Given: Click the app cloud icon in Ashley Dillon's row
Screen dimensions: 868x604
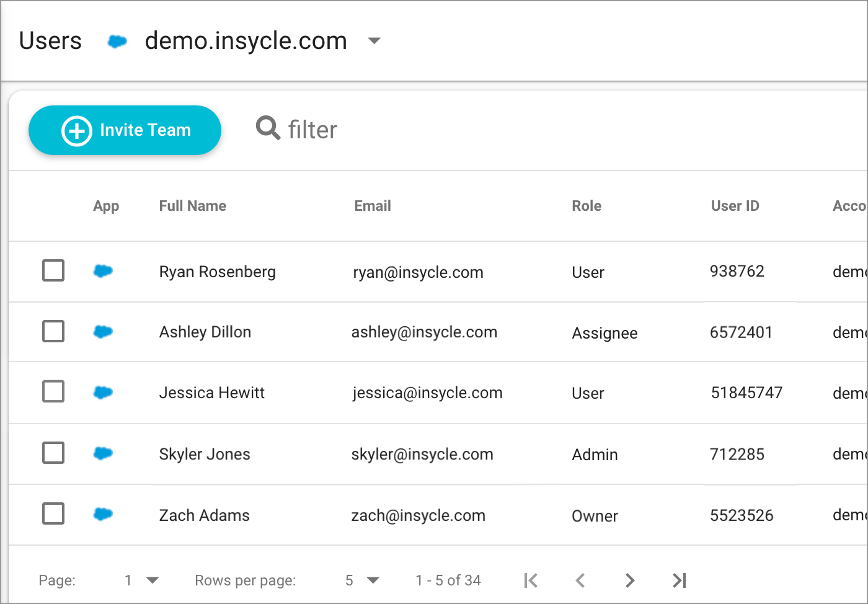Looking at the screenshot, I should pyautogui.click(x=103, y=332).
